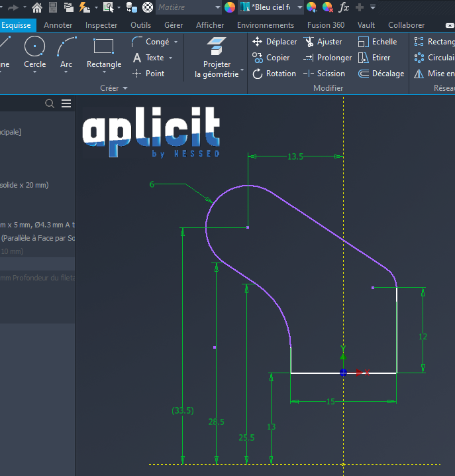Image resolution: width=455 pixels, height=476 pixels.
Task: Switch to the Annoter ribbon tab
Action: pos(58,25)
